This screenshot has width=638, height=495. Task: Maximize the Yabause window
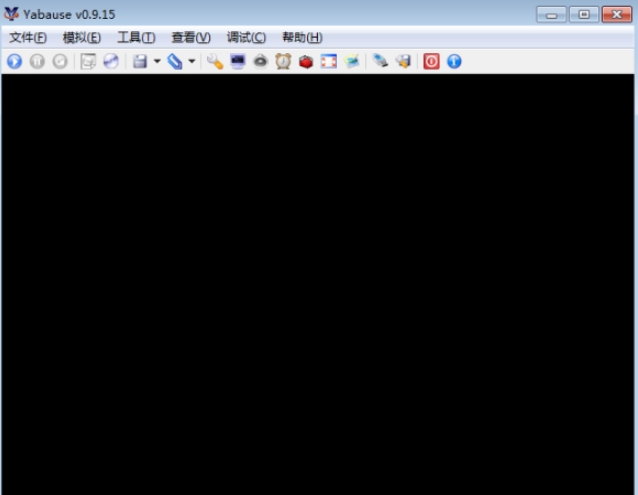tap(584, 15)
